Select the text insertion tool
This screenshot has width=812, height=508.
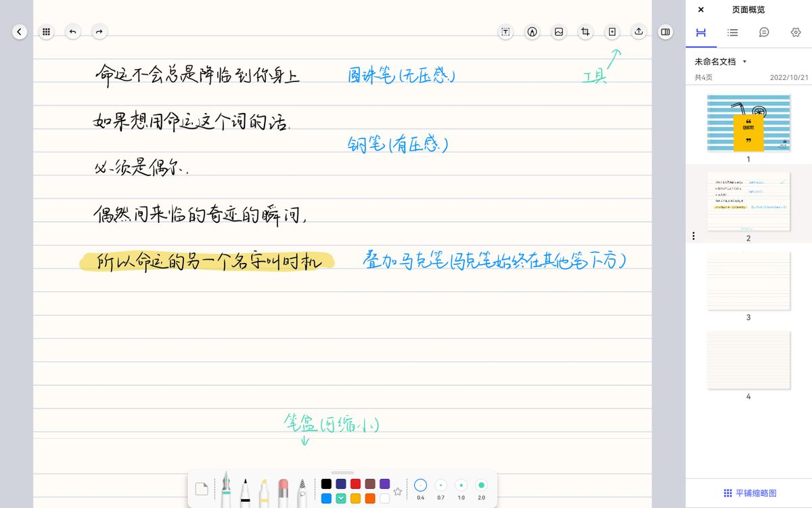505,32
